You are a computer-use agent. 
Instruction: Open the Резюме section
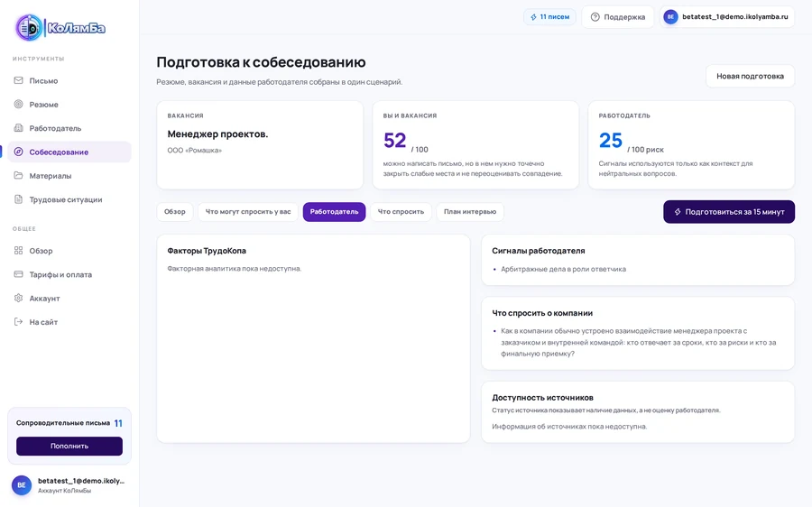tap(69, 104)
